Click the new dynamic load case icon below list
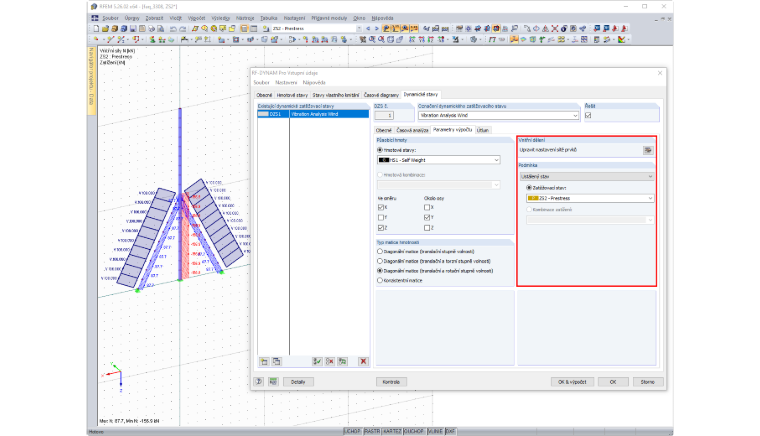760x436 pixels. [264, 361]
